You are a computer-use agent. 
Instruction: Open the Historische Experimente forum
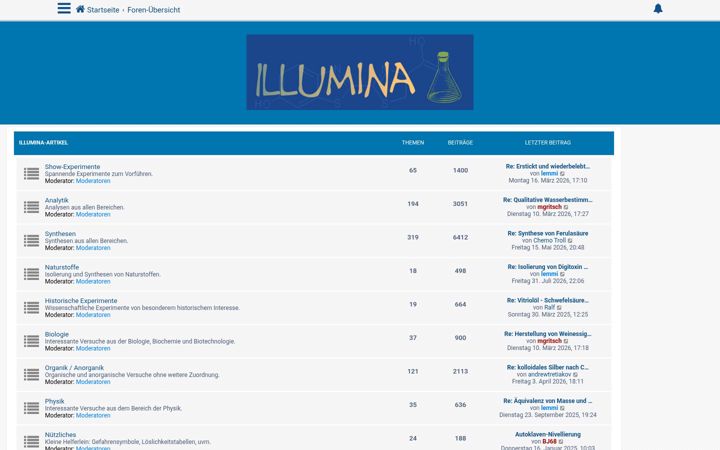(x=81, y=301)
